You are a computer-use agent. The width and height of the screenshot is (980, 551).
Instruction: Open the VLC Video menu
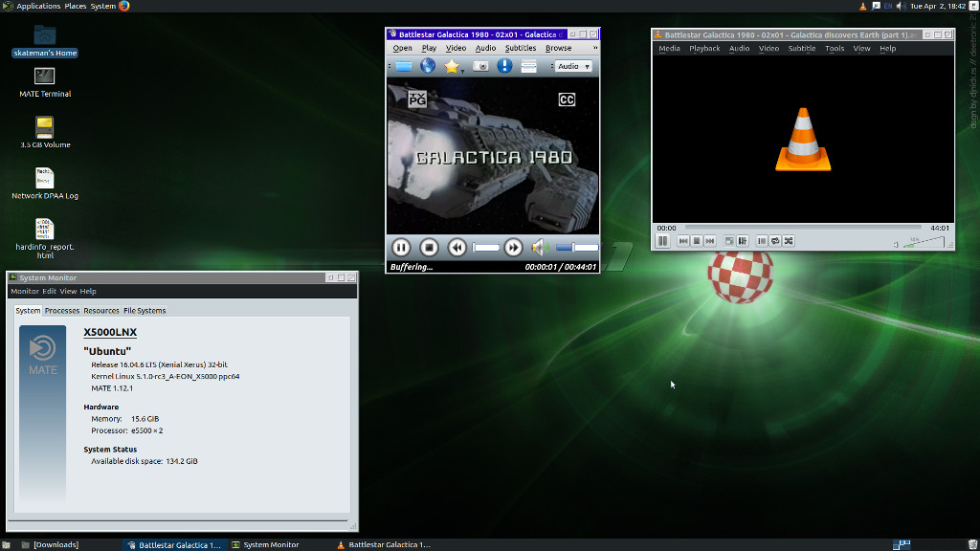coord(768,48)
